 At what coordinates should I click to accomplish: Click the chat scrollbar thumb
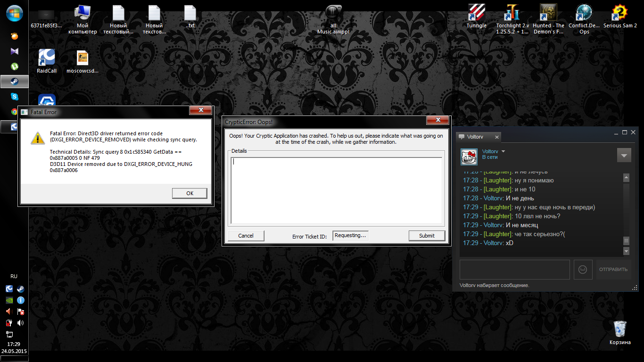tap(626, 240)
